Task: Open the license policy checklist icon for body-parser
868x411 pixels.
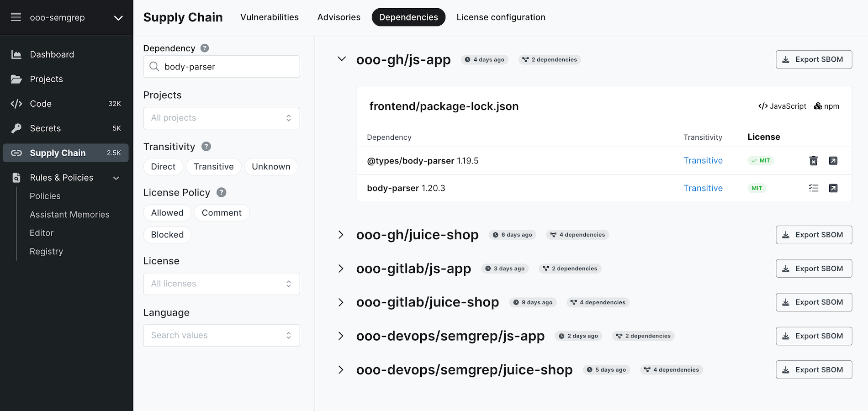Action: (814, 188)
